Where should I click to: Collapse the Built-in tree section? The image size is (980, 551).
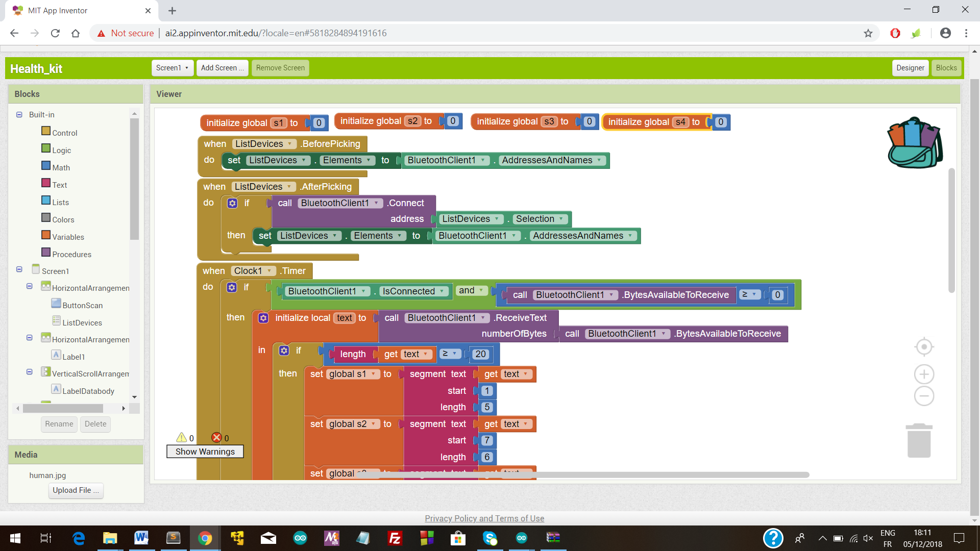pos(19,115)
